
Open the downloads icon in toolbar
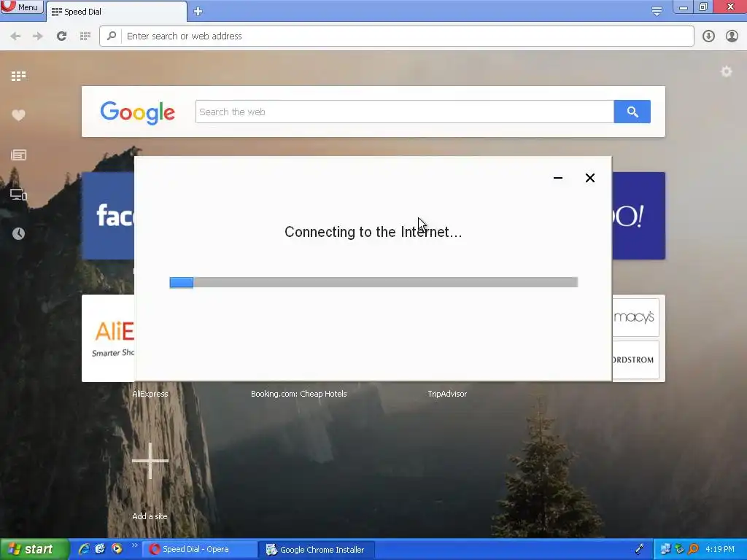pos(708,36)
